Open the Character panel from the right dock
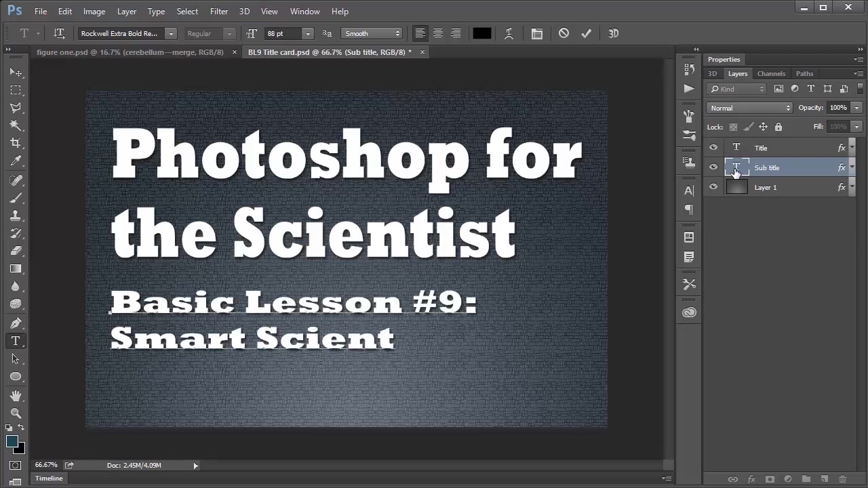 tap(689, 190)
